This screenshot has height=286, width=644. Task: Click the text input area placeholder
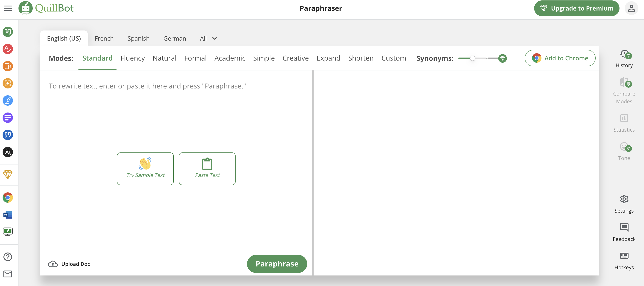tap(147, 86)
